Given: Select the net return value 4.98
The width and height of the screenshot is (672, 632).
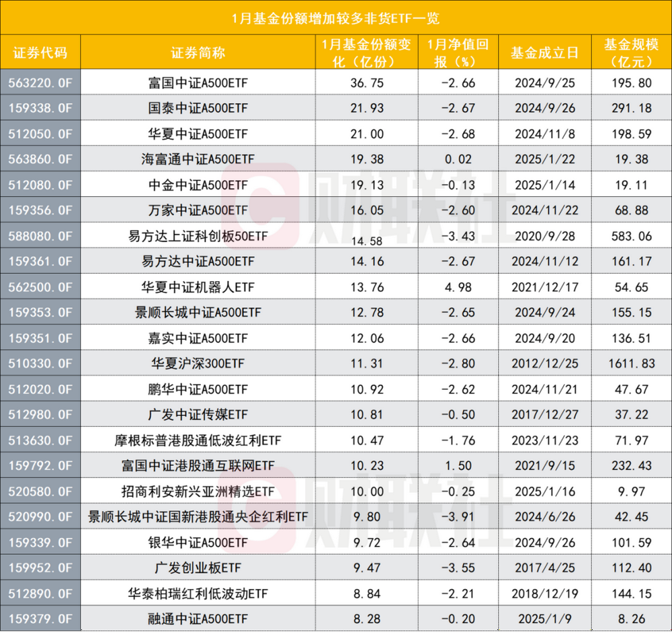Looking at the screenshot, I should pos(458,287).
